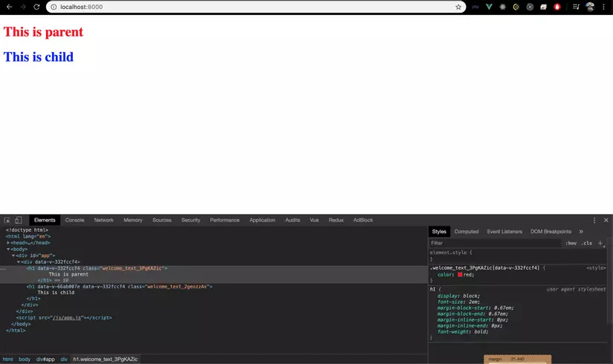Open the Vue devtools tab
The height and width of the screenshot is (364, 613).
click(x=314, y=220)
